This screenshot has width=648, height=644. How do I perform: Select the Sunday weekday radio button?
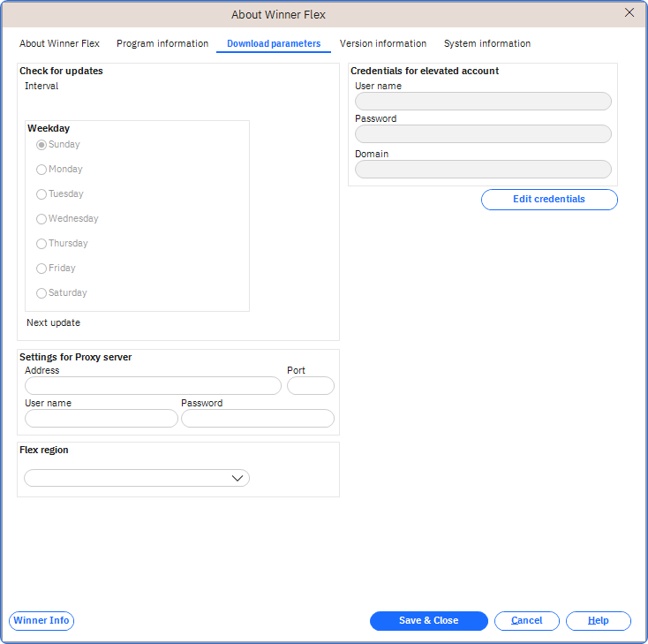pos(41,145)
